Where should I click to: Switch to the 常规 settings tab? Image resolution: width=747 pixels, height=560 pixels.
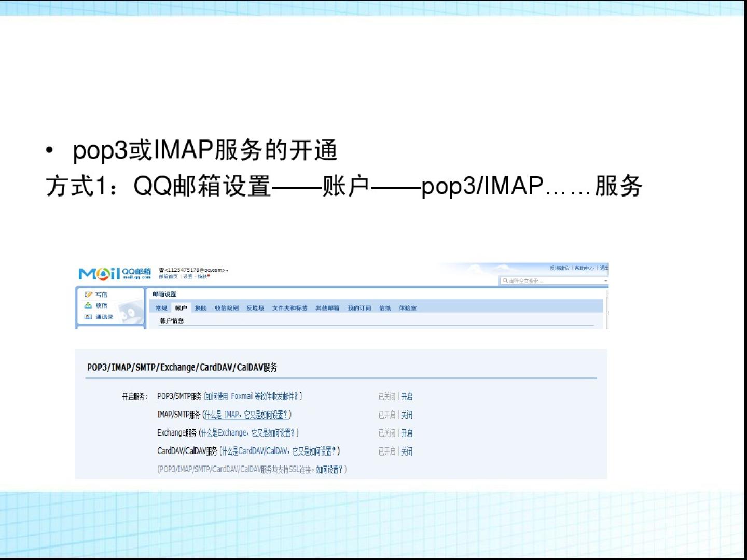161,308
